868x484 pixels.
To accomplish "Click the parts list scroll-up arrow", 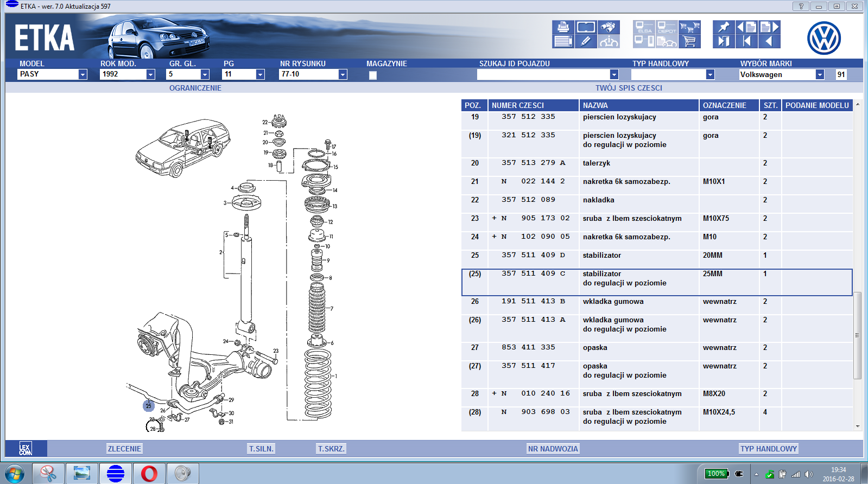I will click(x=858, y=104).
